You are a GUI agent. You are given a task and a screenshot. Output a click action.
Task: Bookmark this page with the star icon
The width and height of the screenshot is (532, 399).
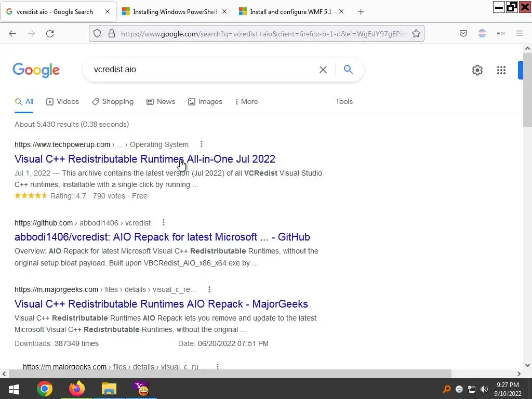coord(416,34)
